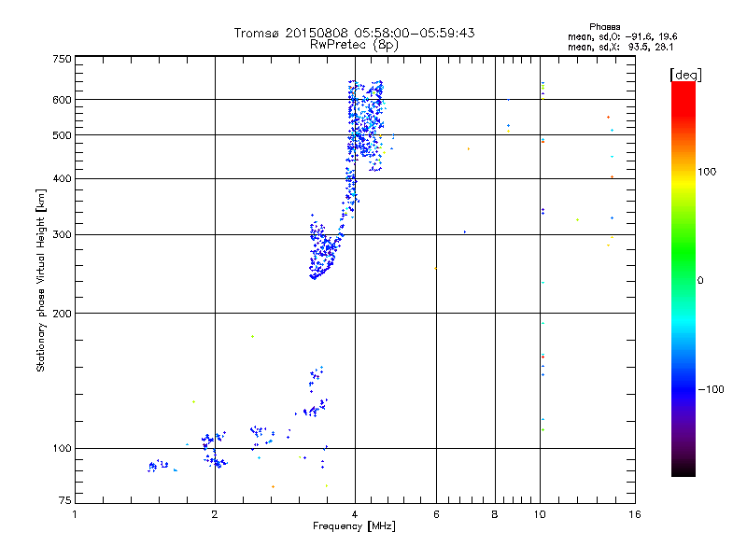
Task: Click the 'Frequency [MHz]' x-axis label
Action: click(x=354, y=526)
